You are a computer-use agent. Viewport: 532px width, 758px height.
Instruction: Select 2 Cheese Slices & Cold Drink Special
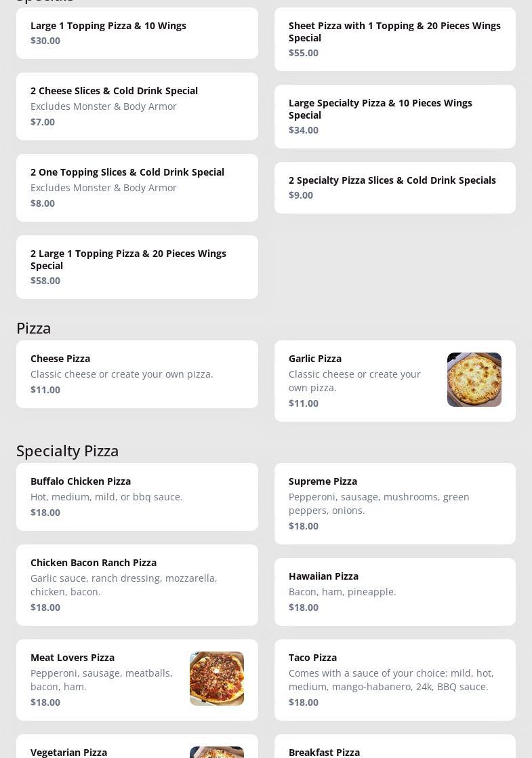[x=137, y=106]
